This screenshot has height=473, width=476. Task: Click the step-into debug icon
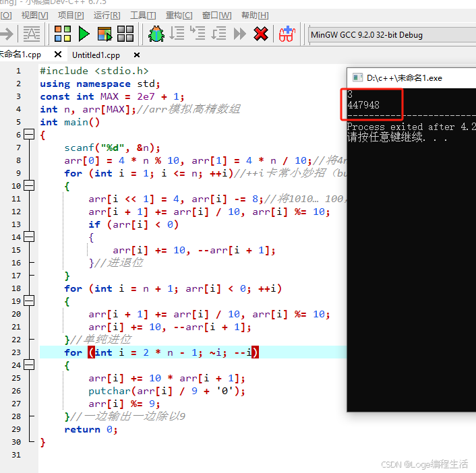(x=198, y=34)
